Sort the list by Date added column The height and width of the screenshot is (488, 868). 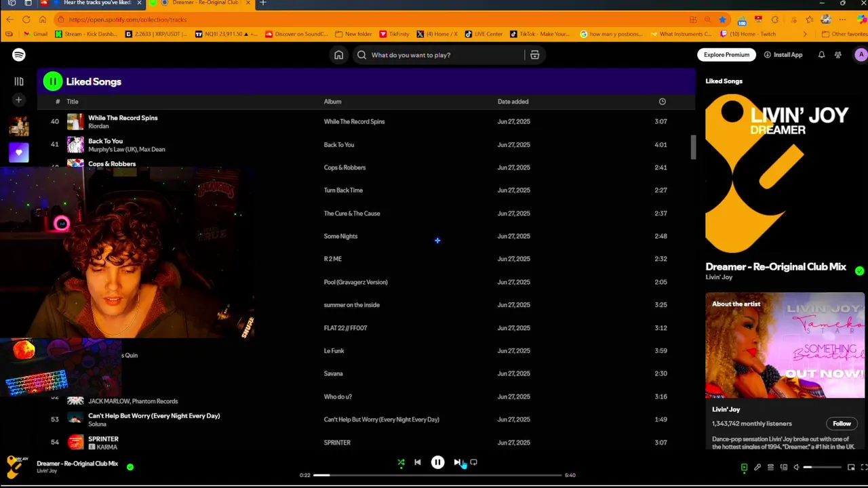click(x=513, y=102)
